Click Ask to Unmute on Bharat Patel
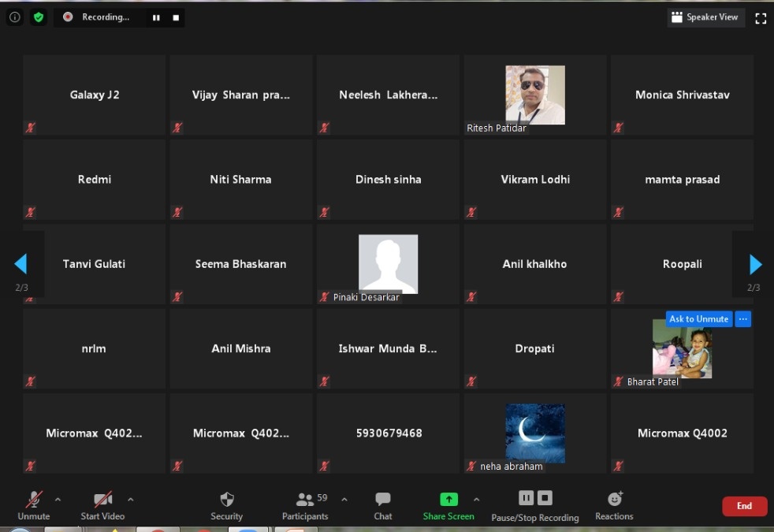Screen dimensions: 774x532 tap(698, 318)
